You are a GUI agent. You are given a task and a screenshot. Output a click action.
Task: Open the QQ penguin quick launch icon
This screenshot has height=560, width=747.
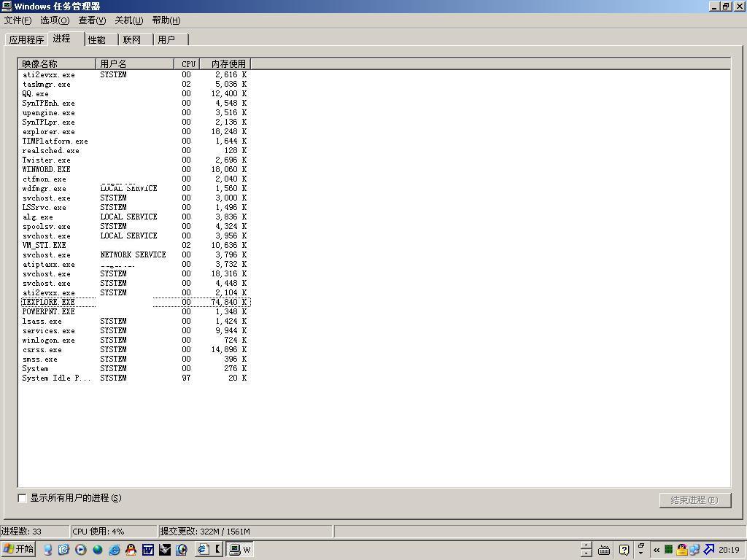(131, 550)
